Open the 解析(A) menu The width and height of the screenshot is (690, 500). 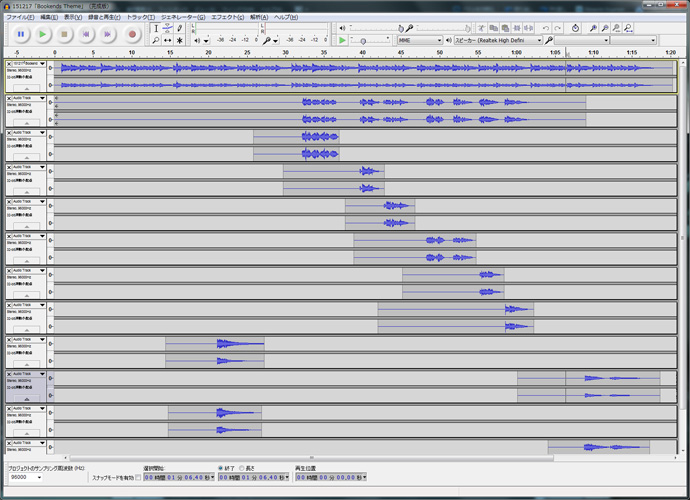coord(259,17)
